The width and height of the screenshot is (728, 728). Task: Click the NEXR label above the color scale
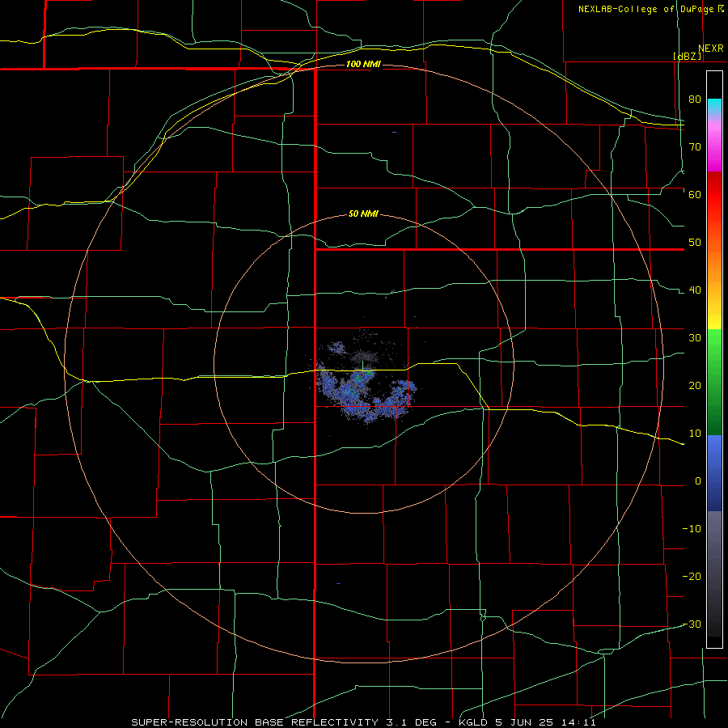(x=711, y=49)
